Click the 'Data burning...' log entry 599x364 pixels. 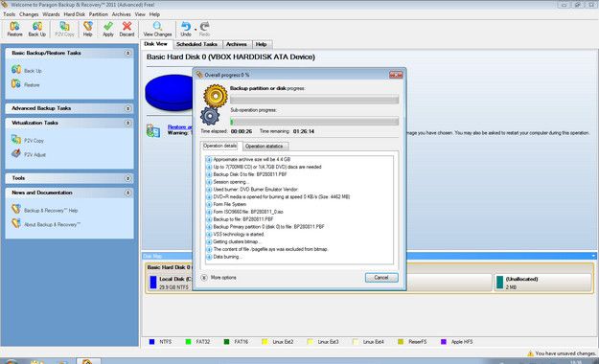point(227,257)
